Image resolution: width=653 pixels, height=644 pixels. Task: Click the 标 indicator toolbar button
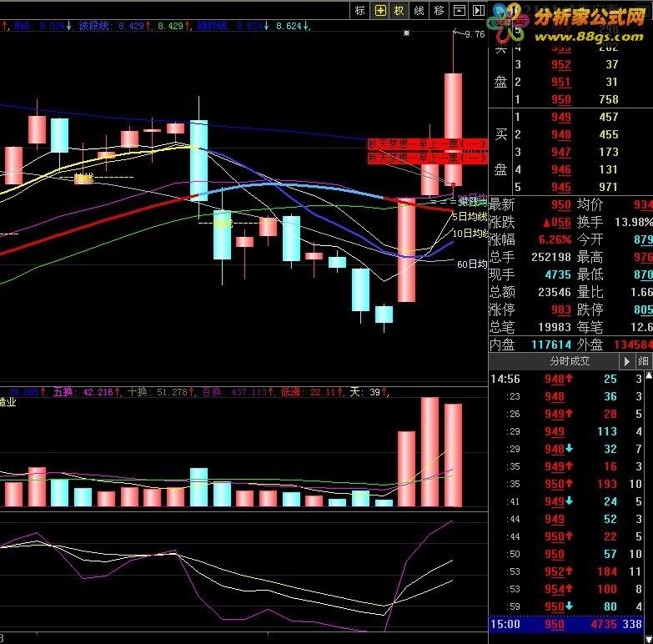click(359, 10)
